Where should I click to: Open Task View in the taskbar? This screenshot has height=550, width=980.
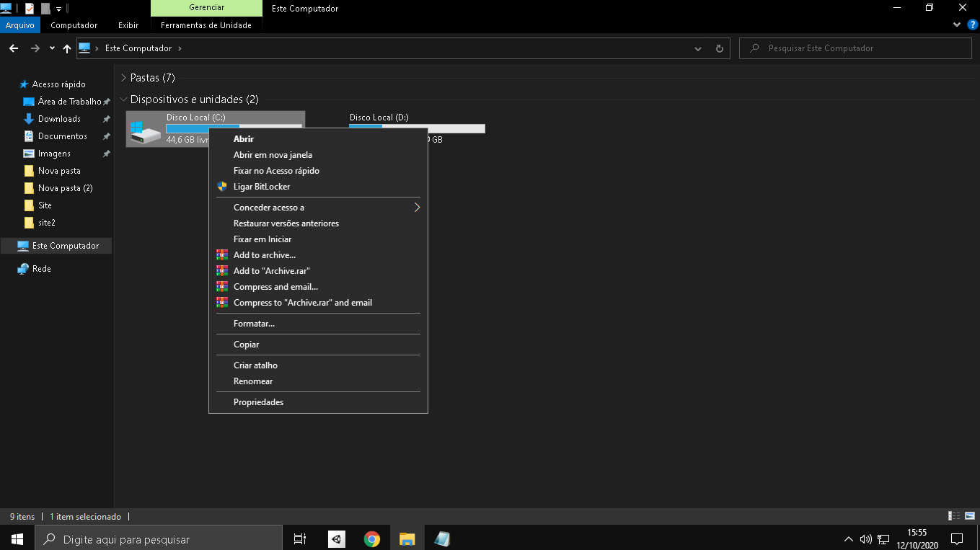(300, 538)
